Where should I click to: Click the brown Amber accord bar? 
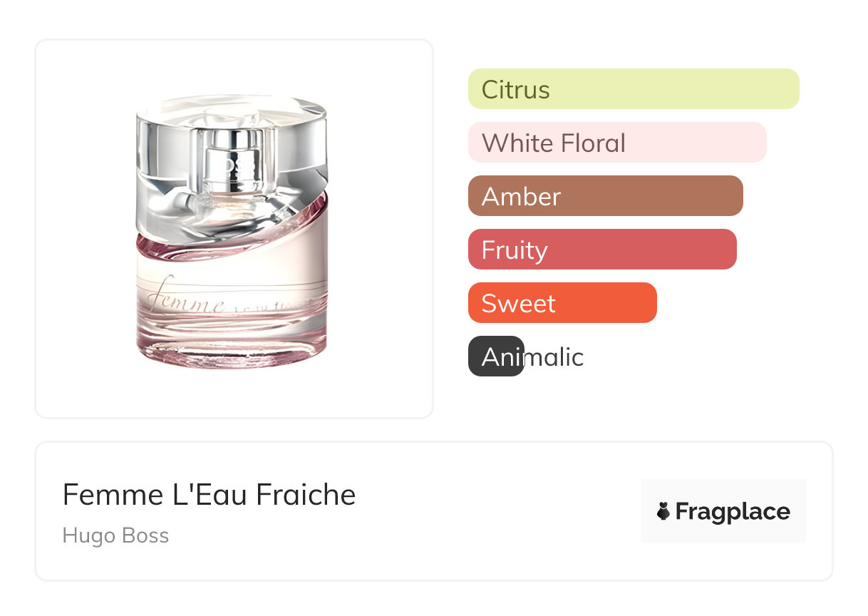point(605,196)
